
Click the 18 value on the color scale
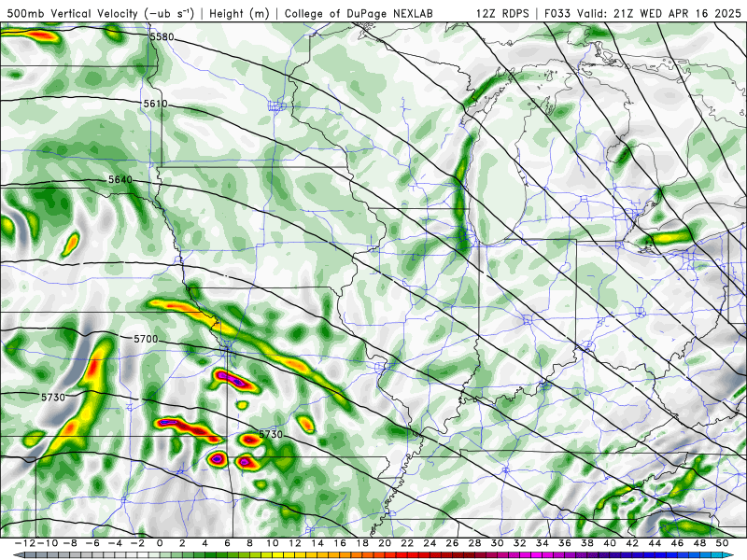click(x=362, y=543)
